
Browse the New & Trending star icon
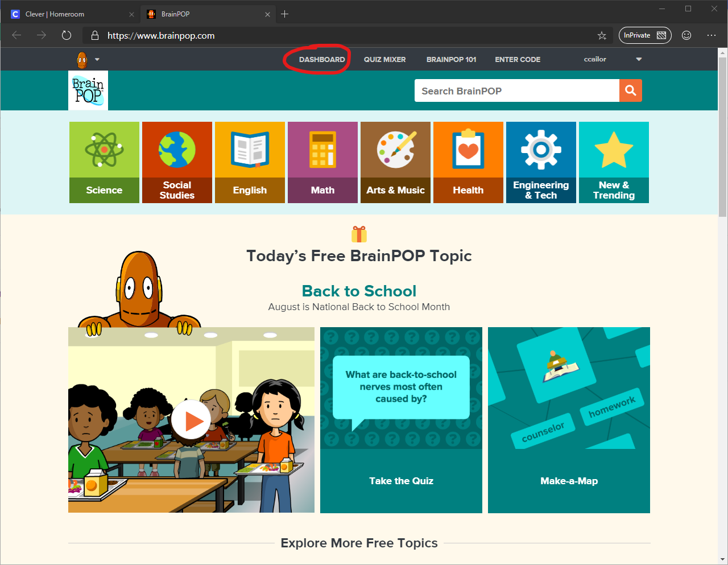click(614, 149)
